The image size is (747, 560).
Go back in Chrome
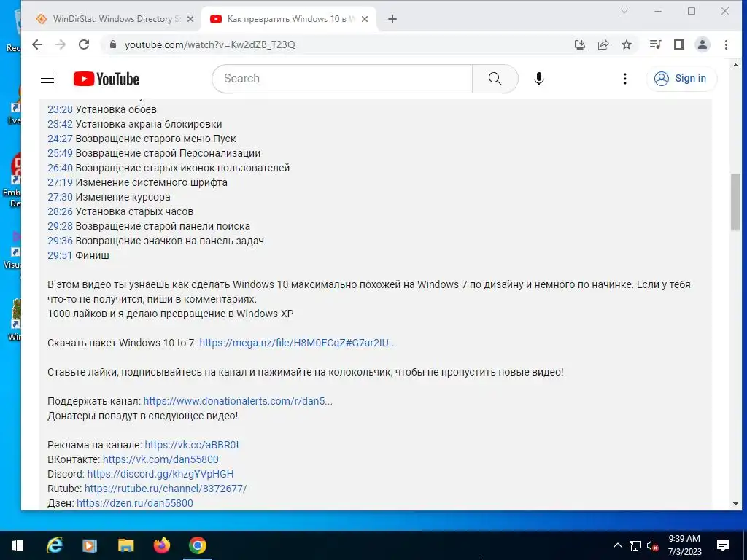tap(37, 44)
